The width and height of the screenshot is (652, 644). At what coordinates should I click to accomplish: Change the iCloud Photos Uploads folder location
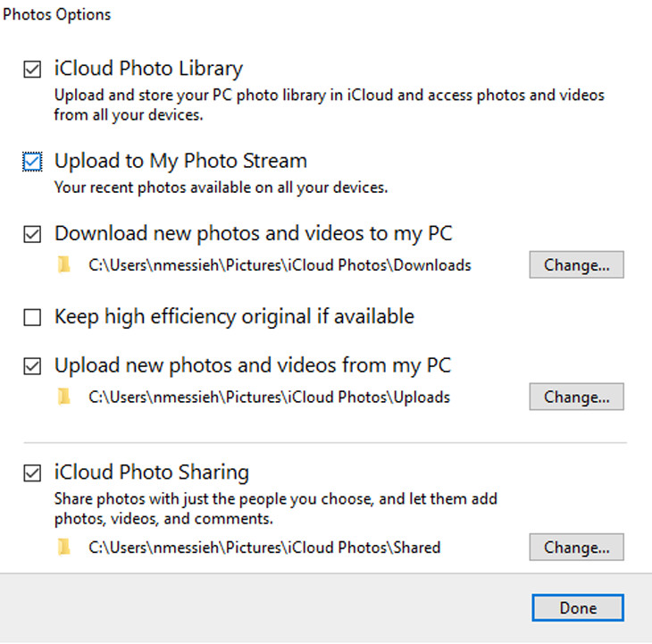point(576,397)
